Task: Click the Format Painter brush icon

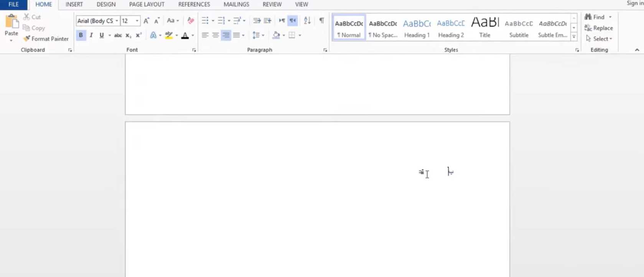Action: tap(26, 39)
